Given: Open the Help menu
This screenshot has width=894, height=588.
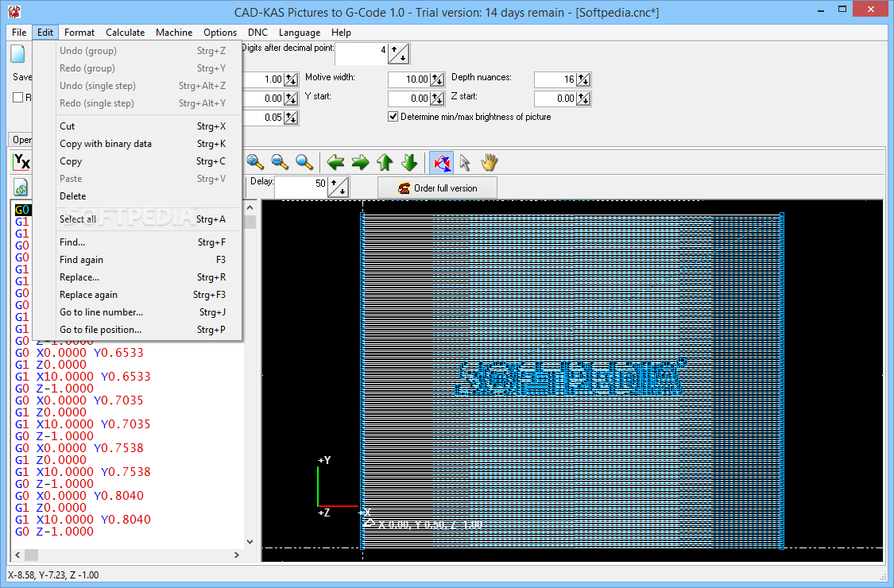Looking at the screenshot, I should pos(341,33).
